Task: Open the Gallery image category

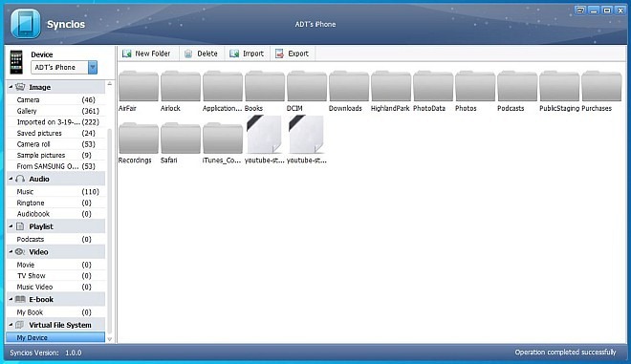Action: pyautogui.click(x=56, y=111)
